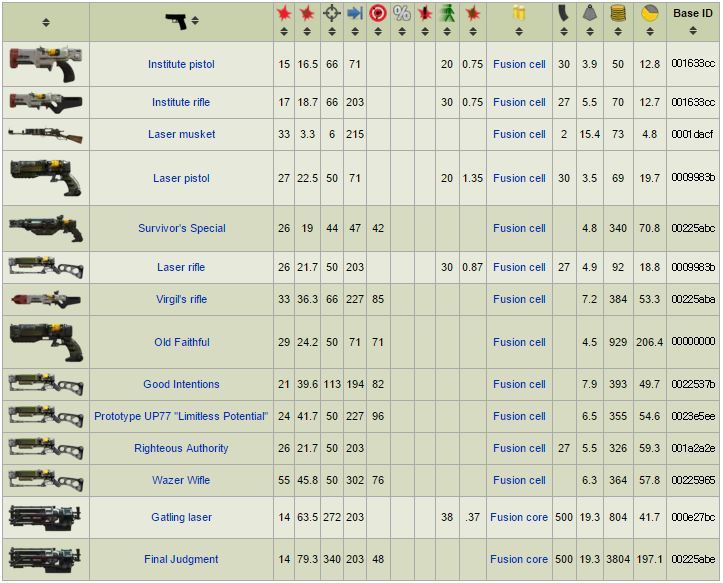Click sort arrows below the Base ID label
The image size is (723, 583).
coord(693,31)
